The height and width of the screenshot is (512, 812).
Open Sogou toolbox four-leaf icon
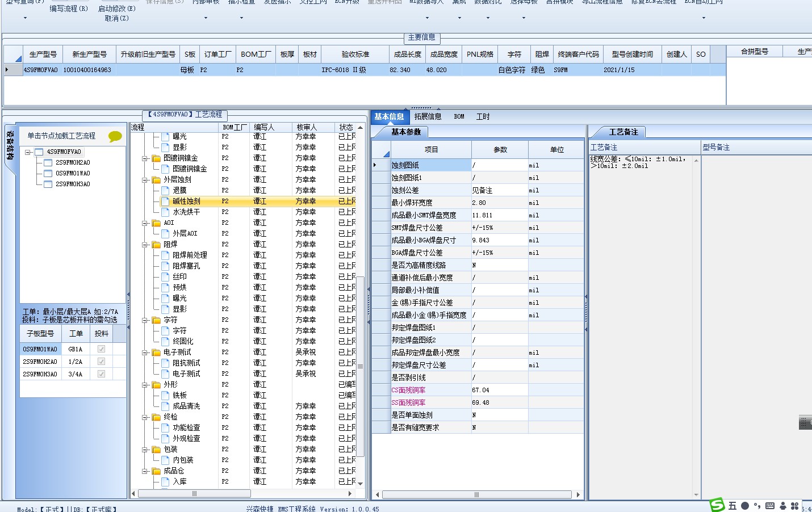pos(795,506)
